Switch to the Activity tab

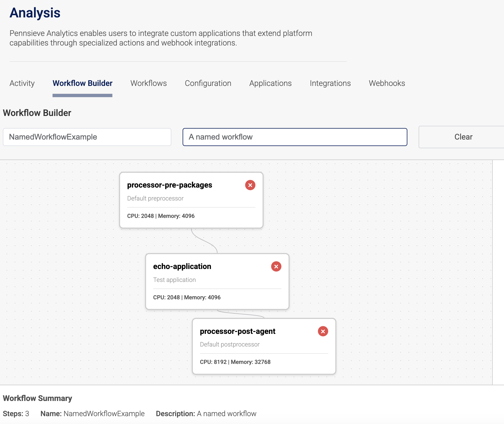22,83
